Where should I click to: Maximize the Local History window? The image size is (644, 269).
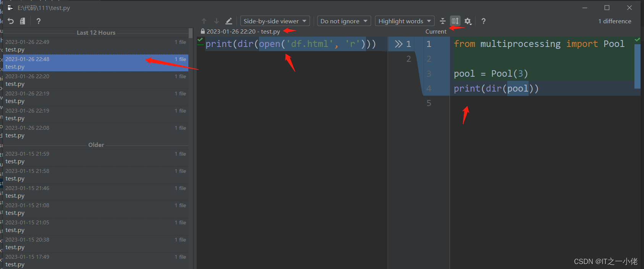607,8
